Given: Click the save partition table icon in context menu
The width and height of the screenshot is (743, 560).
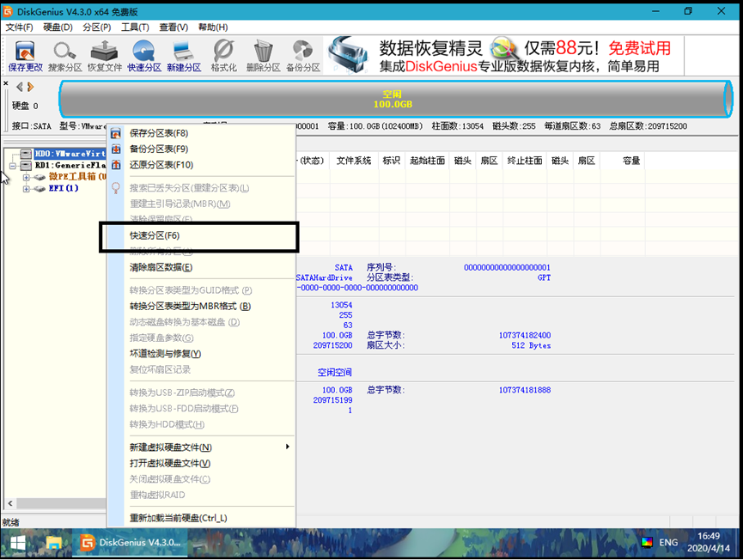Looking at the screenshot, I should click(x=116, y=134).
